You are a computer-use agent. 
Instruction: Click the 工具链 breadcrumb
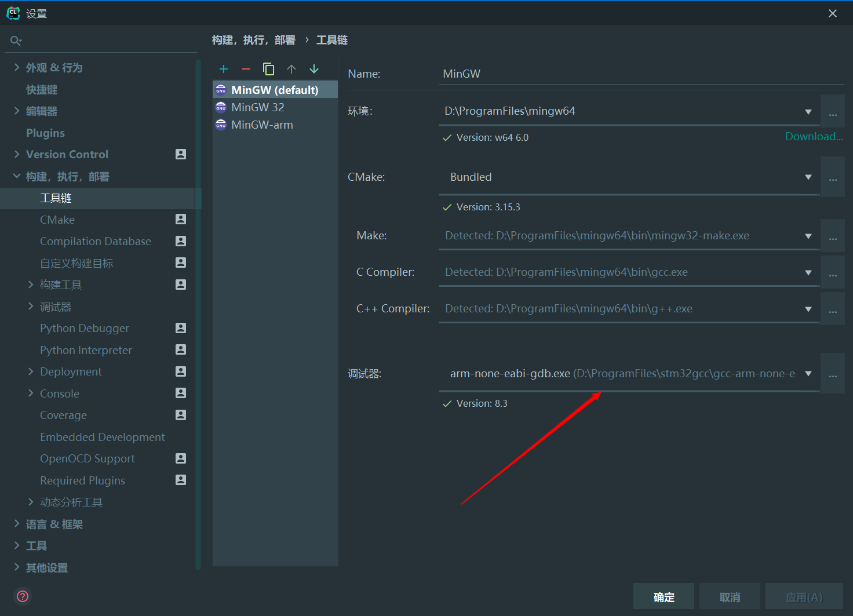pos(332,39)
